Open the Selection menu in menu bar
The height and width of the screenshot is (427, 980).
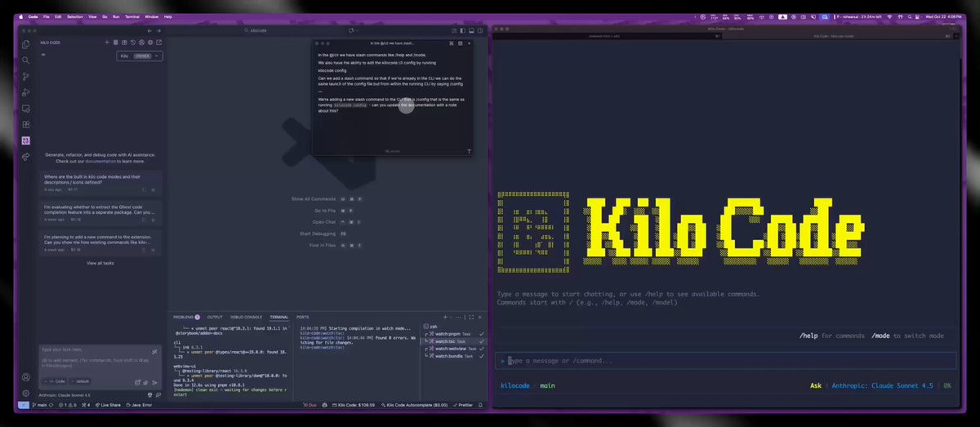tap(74, 16)
